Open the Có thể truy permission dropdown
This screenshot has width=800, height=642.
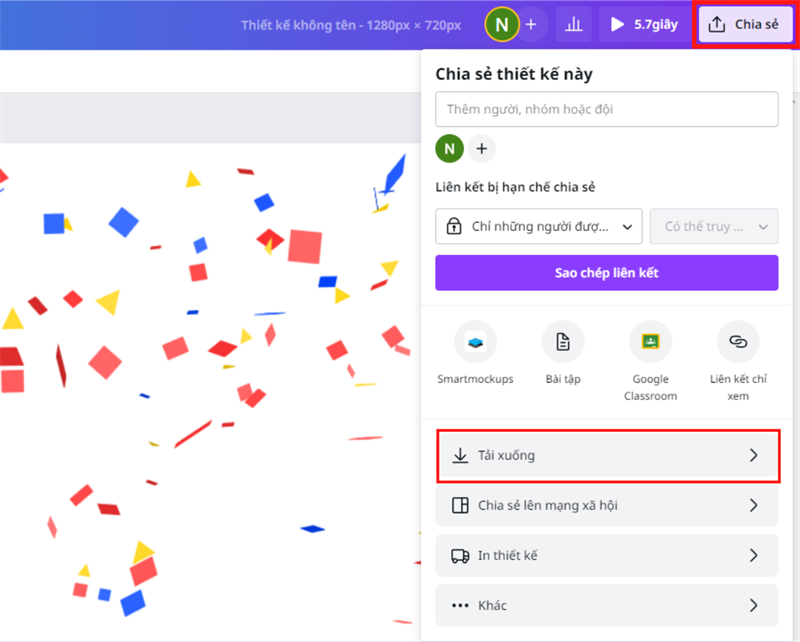(714, 227)
